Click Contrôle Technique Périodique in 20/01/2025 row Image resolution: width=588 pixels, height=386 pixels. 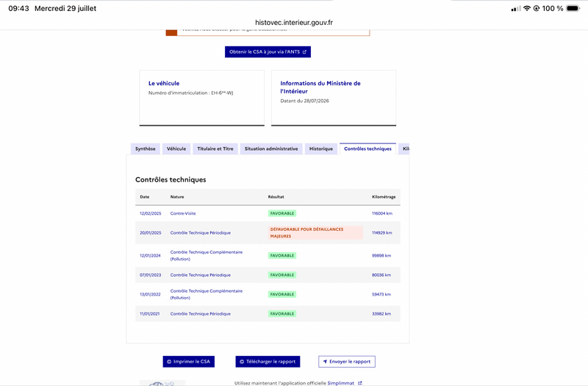pos(200,232)
